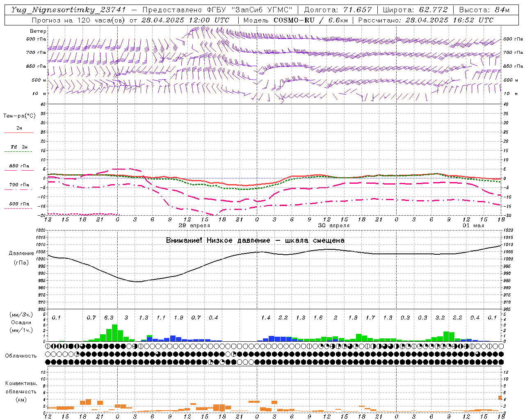
Task: Click the 29 апреля date label
Action: [x=194, y=226]
